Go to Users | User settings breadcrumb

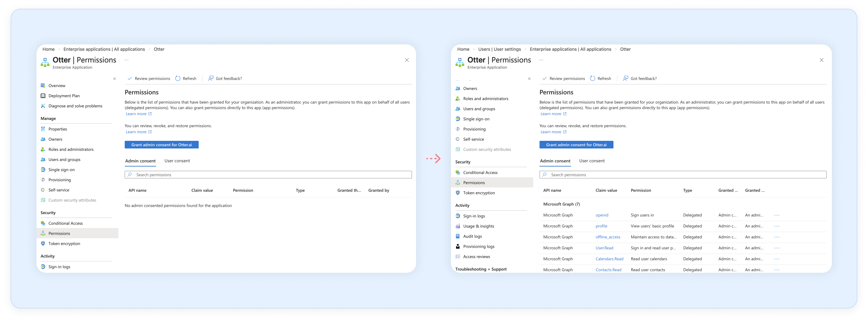click(x=499, y=49)
